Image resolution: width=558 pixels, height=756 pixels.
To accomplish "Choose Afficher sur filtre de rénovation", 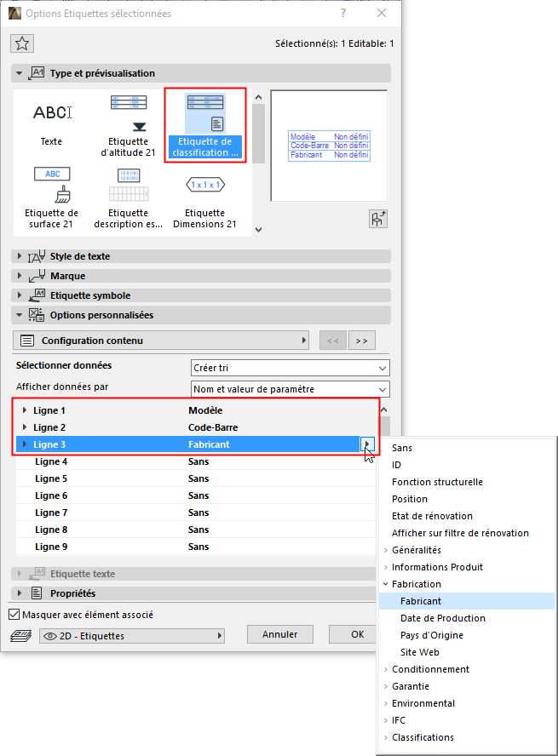I will (460, 533).
